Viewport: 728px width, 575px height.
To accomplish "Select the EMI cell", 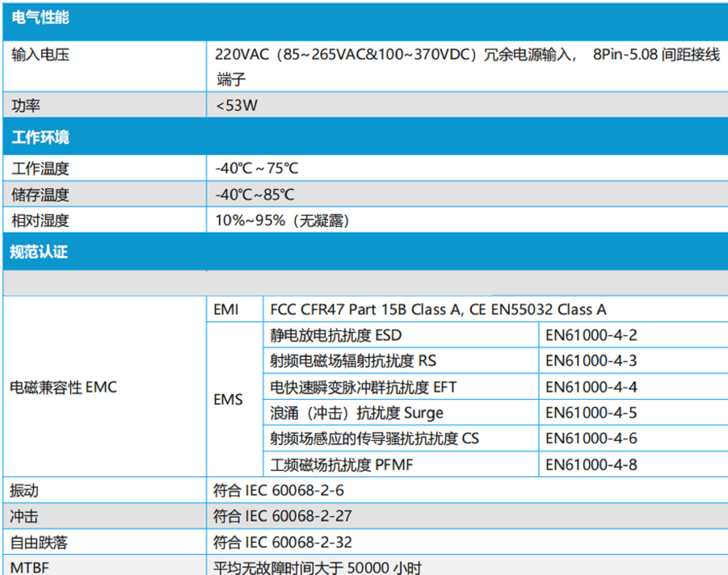I will tap(235, 309).
